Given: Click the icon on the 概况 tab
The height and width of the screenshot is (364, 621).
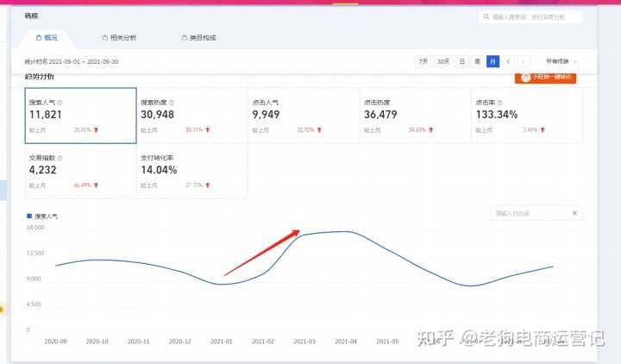Looking at the screenshot, I should tap(39, 38).
